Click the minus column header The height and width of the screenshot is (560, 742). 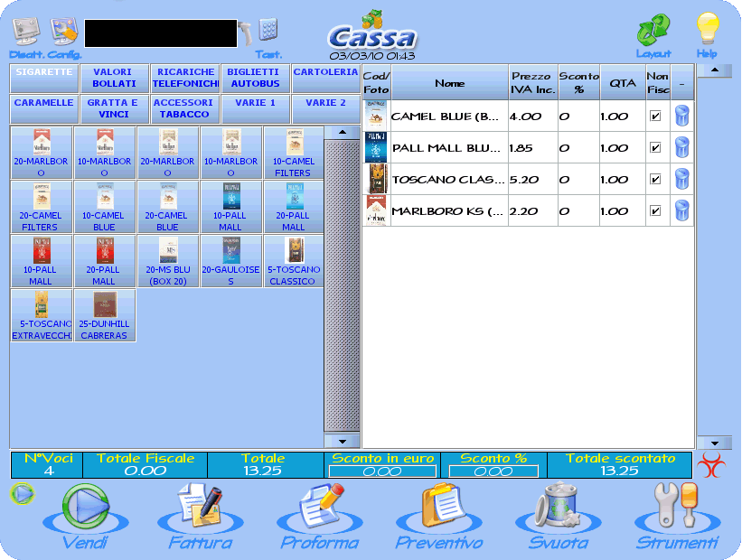682,83
